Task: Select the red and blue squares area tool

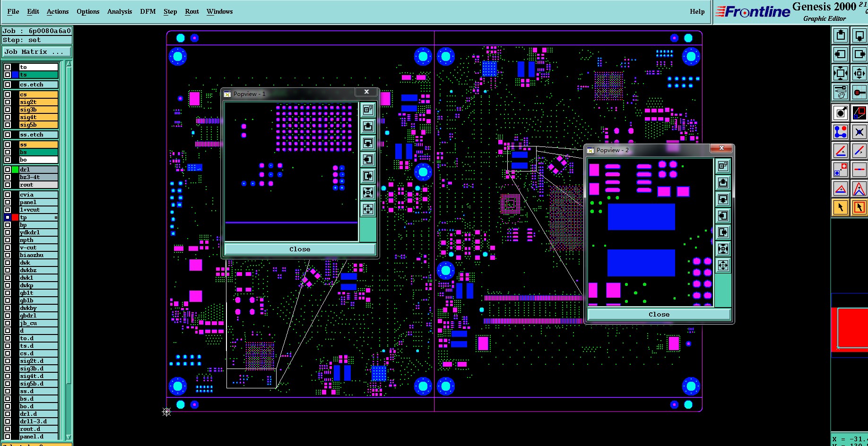Action: pos(859,112)
